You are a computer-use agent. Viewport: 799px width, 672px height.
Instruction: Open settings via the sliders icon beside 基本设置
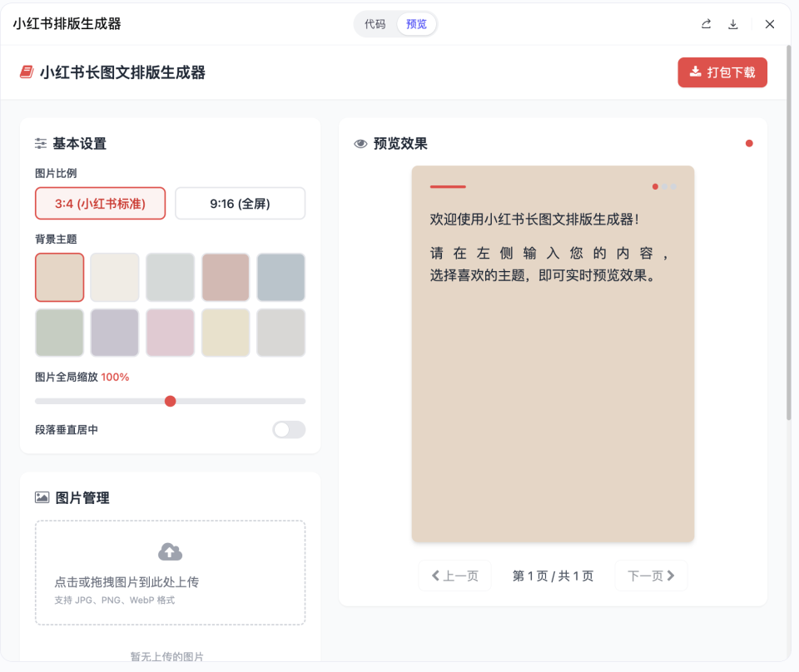coord(40,143)
